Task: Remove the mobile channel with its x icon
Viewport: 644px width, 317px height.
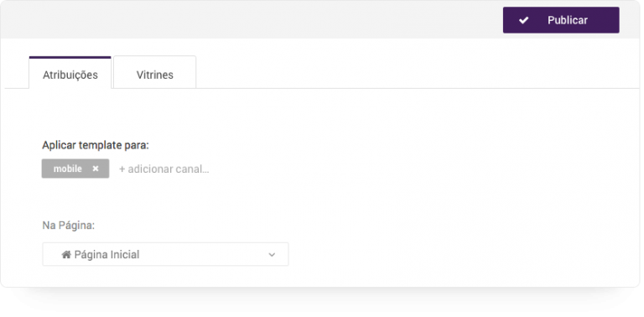Action: [96, 169]
